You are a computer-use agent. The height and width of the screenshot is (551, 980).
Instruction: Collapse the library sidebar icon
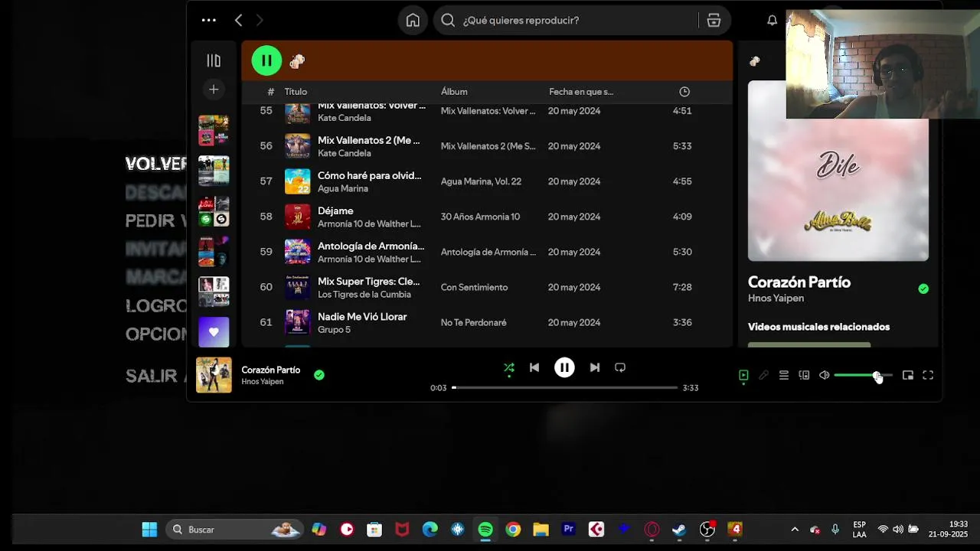pos(214,60)
